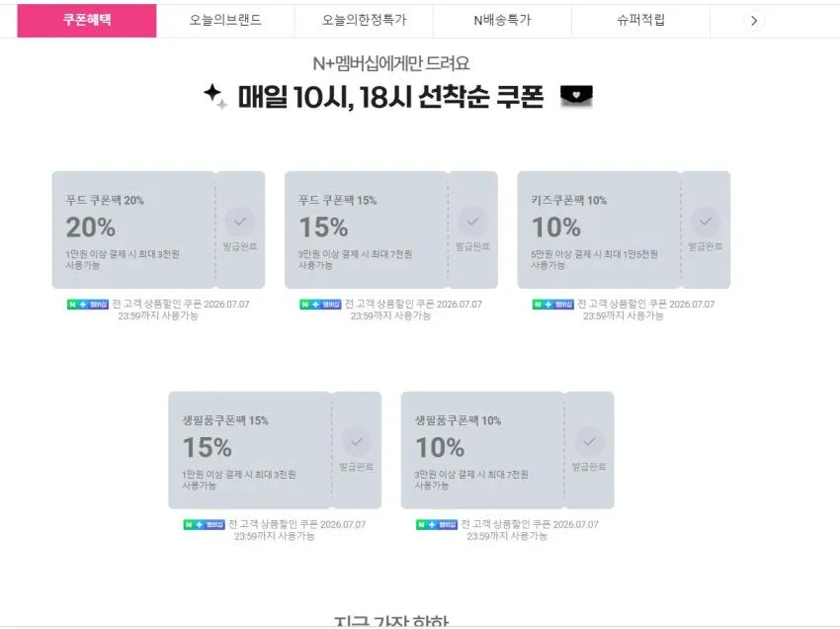The image size is (840, 629).
Task: Click the 생필품쿠폰팩 15% coupon card body
Action: tap(250, 450)
